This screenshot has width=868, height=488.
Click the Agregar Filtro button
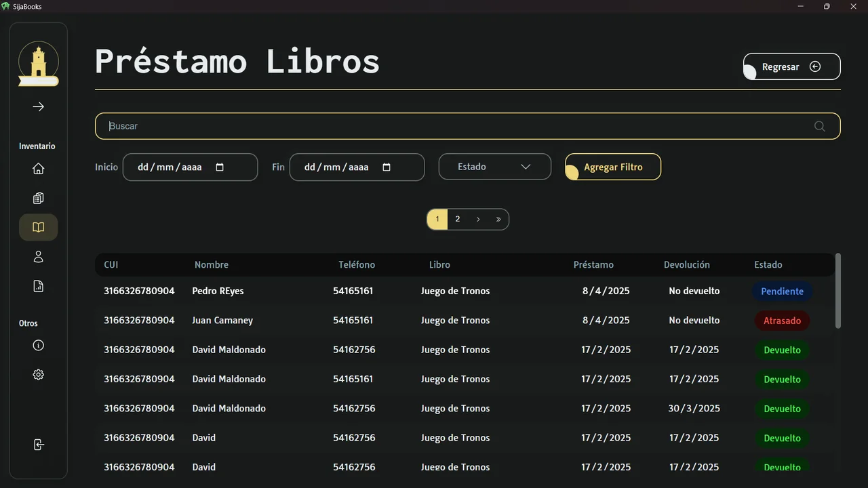click(613, 167)
